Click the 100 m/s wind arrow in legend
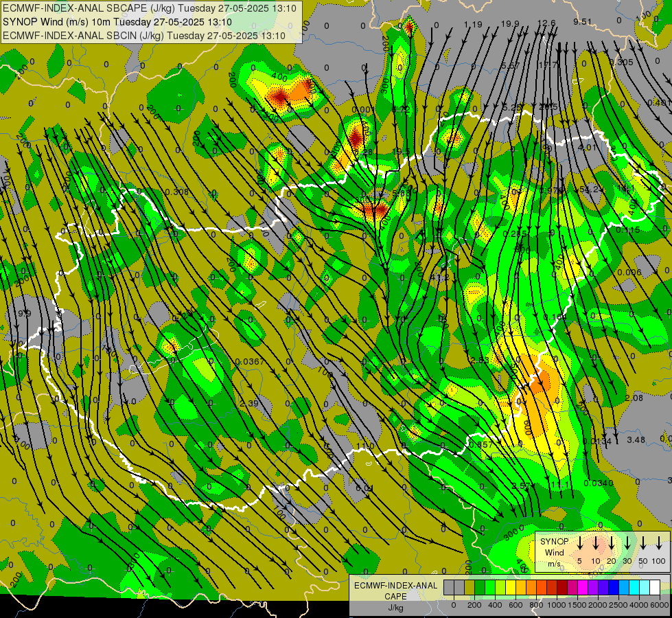Viewport: 672px width, 618px height. tap(659, 543)
